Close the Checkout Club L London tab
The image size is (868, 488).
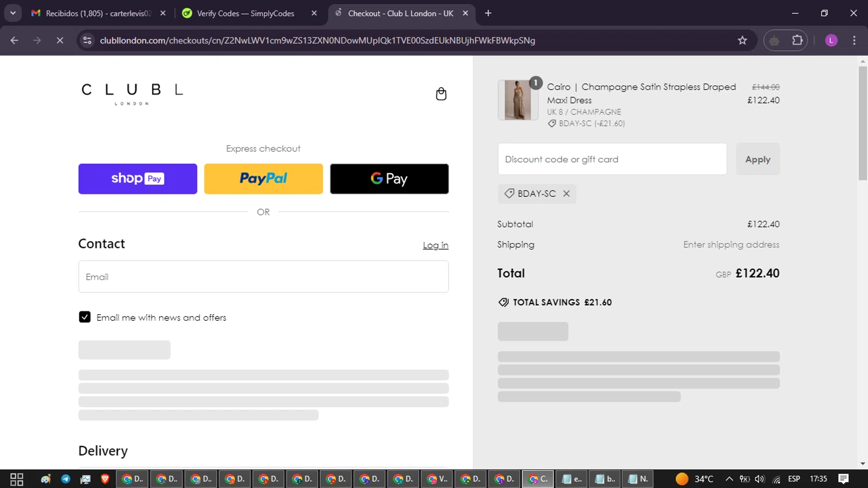(465, 13)
